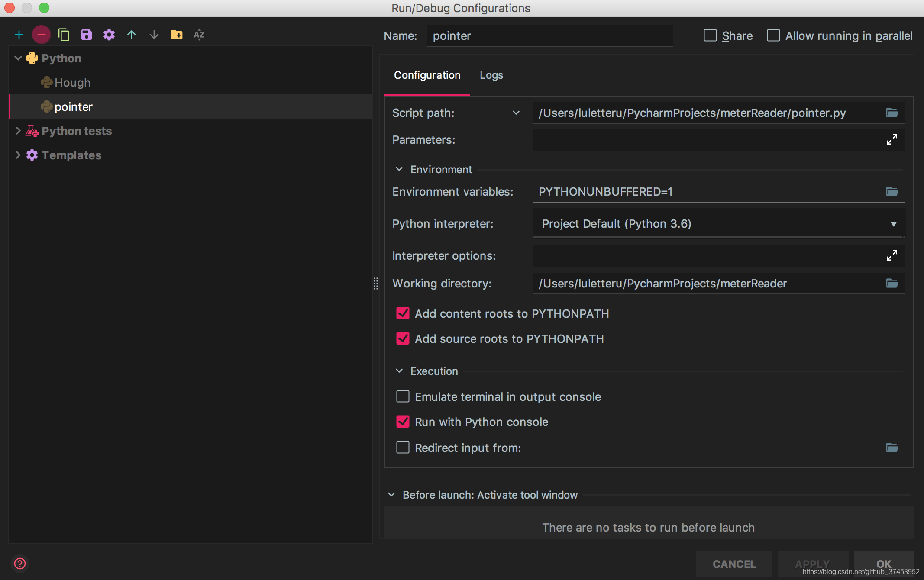Uncheck Run with Python console
Viewport: 924px width, 580px height.
tap(403, 422)
